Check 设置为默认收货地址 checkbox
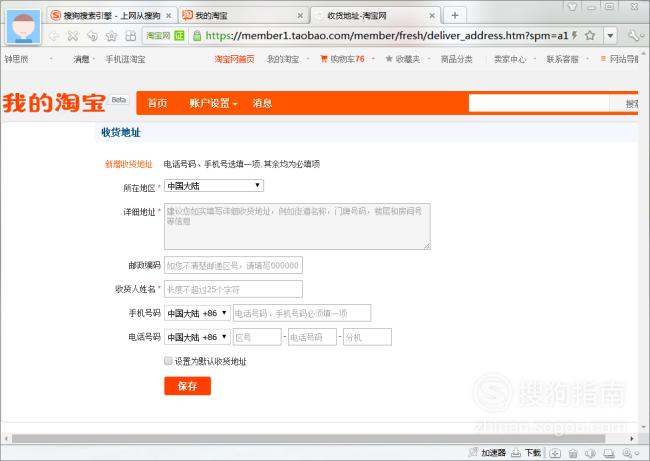Viewport: 650px width, 461px height. click(x=168, y=361)
